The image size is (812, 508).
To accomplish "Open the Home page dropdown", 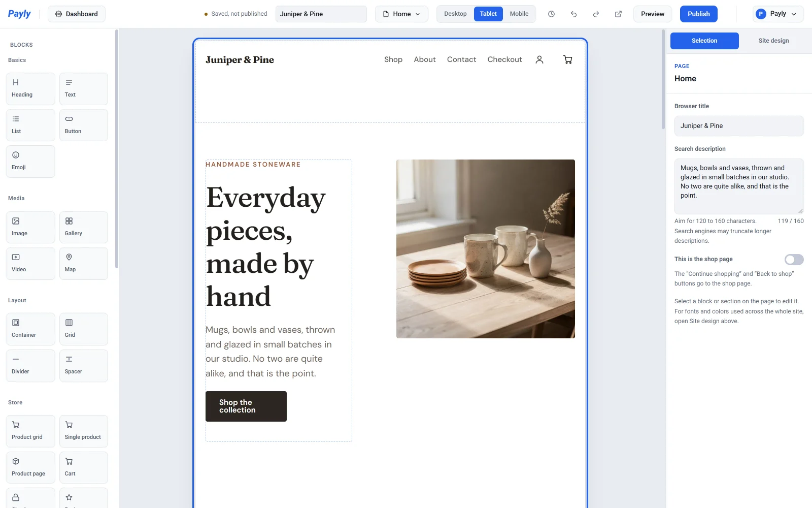I will [401, 14].
